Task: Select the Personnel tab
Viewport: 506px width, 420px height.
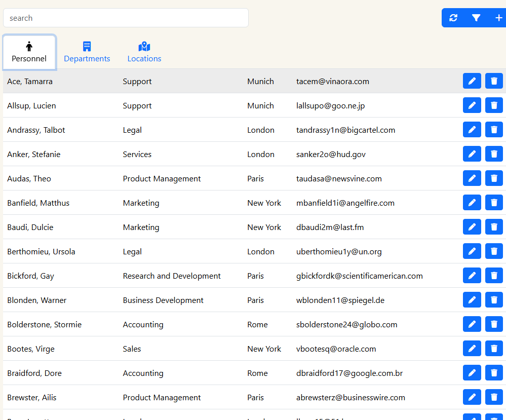Action: (29, 52)
